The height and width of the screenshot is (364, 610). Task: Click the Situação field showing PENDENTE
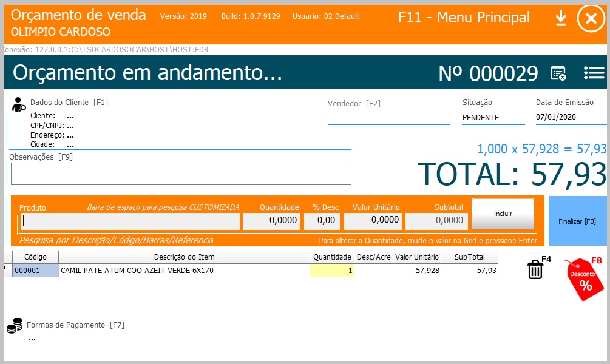(x=493, y=118)
